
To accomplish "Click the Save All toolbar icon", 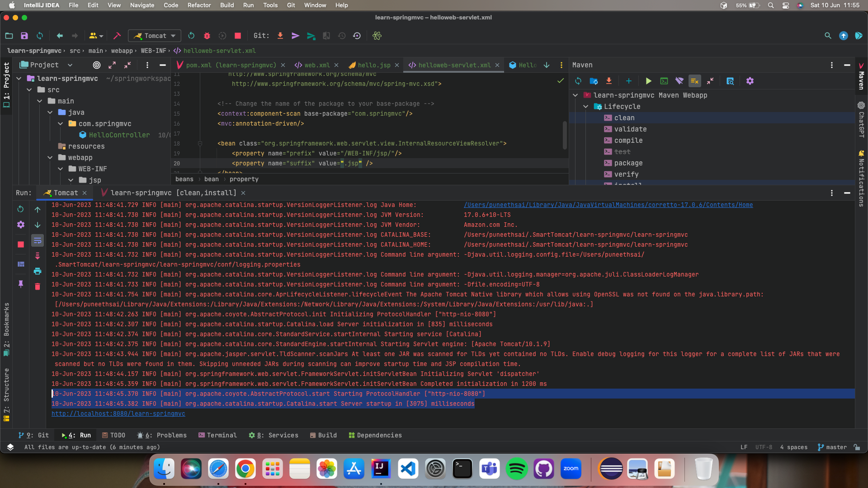I will pos(24,36).
